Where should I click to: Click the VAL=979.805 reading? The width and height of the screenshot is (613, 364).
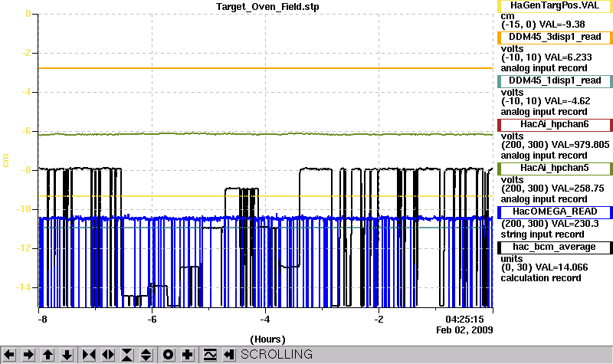[x=580, y=145]
